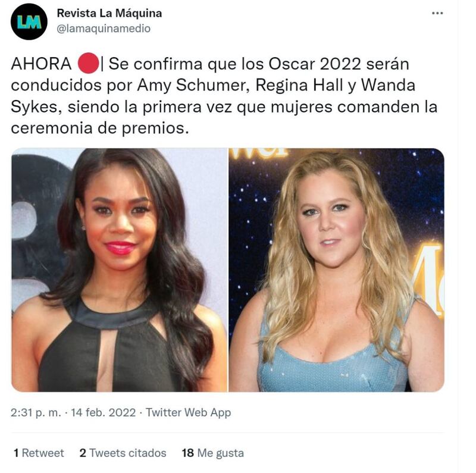Image resolution: width=476 pixels, height=473 pixels.
Task: Open the Twitter Web App source link
Action: (x=188, y=412)
